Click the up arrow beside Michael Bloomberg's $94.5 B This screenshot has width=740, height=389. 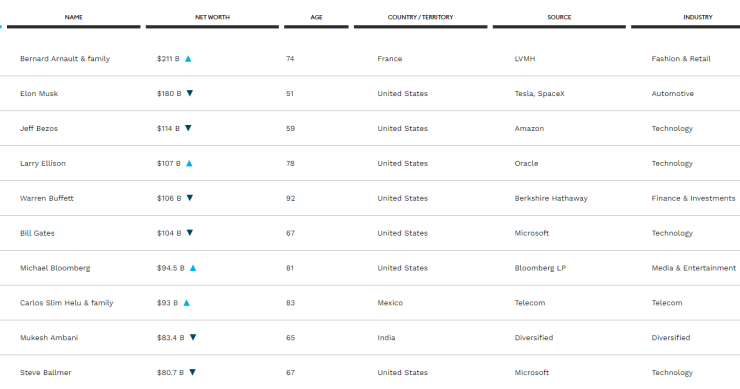pyautogui.click(x=193, y=268)
